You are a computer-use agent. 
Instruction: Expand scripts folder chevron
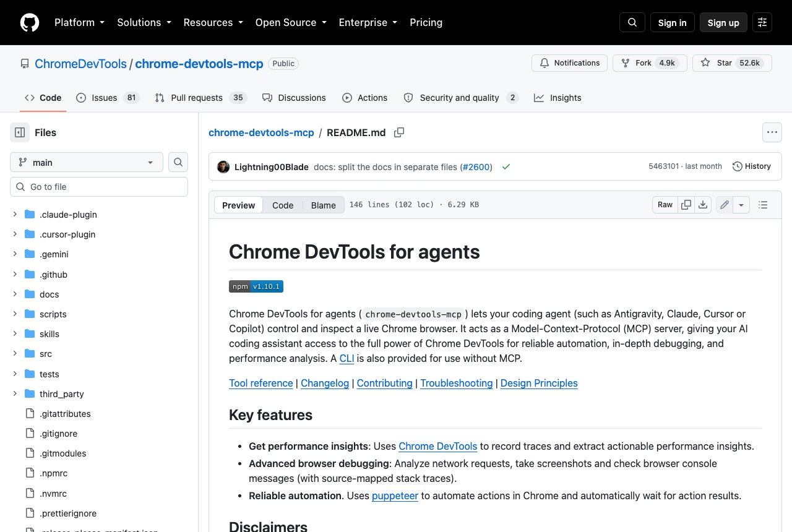pos(15,314)
